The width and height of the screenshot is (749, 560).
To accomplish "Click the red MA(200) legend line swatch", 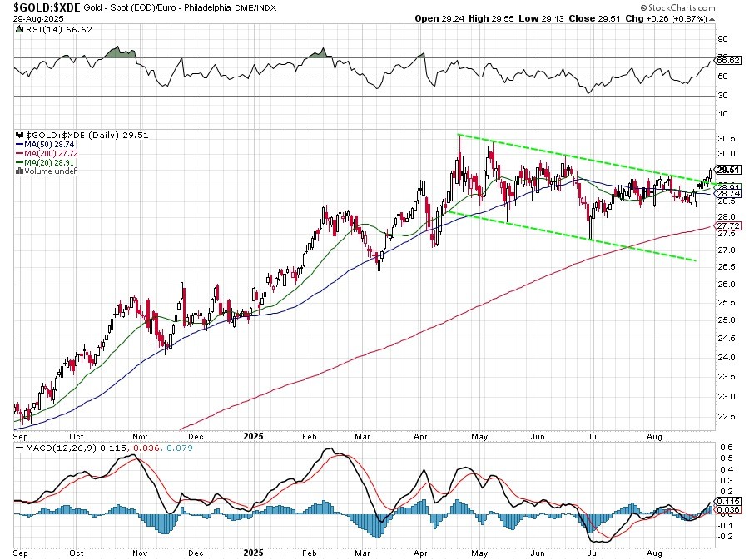I will [x=20, y=153].
